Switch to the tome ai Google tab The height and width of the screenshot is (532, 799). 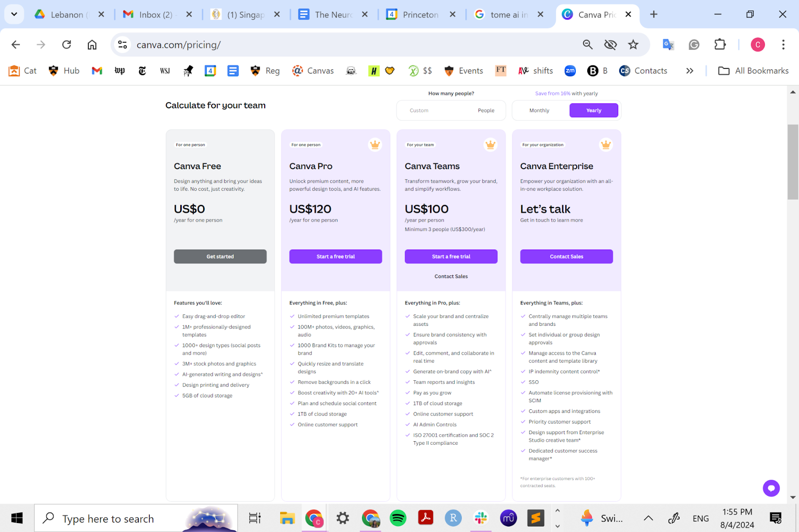click(x=502, y=14)
